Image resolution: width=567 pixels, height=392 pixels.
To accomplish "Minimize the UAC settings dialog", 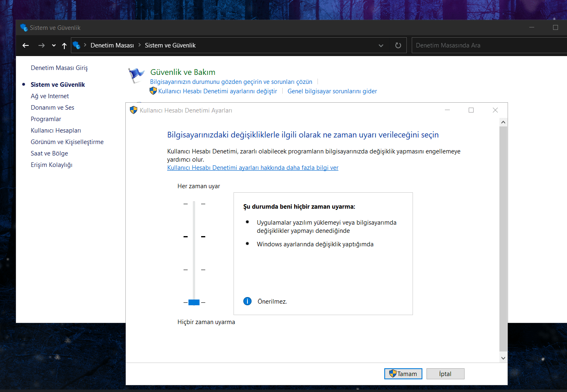I will coord(447,110).
